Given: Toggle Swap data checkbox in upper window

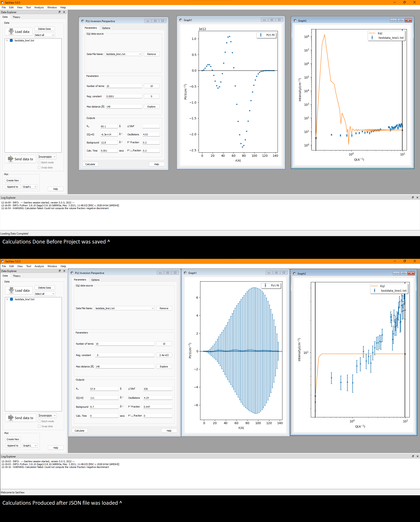Looking at the screenshot, I should point(39,168).
